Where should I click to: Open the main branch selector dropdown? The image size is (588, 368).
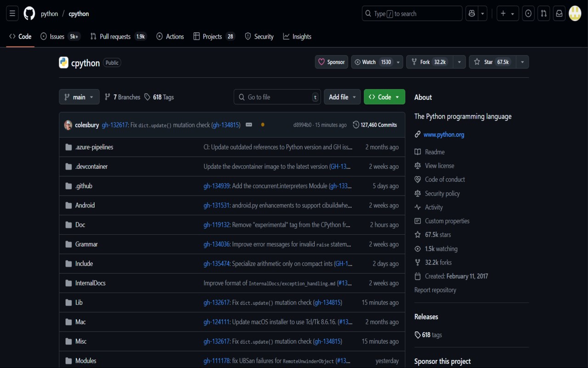point(79,97)
